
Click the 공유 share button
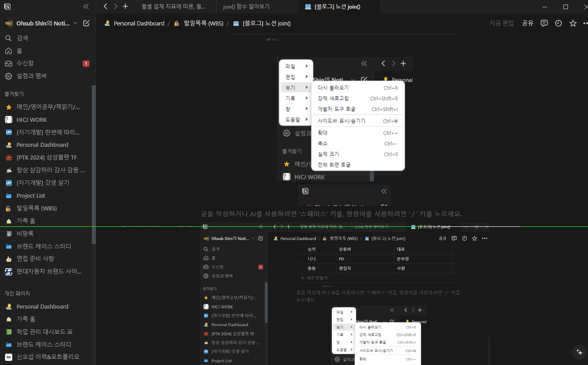[528, 23]
